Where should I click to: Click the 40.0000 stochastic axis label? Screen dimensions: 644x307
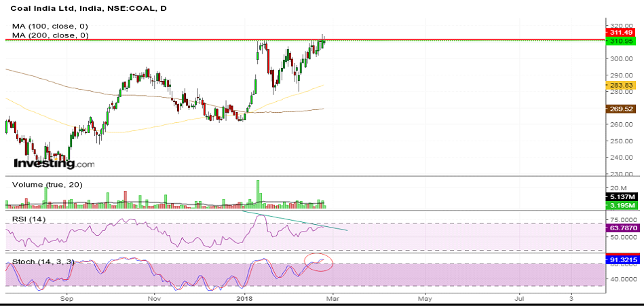(x=623, y=279)
